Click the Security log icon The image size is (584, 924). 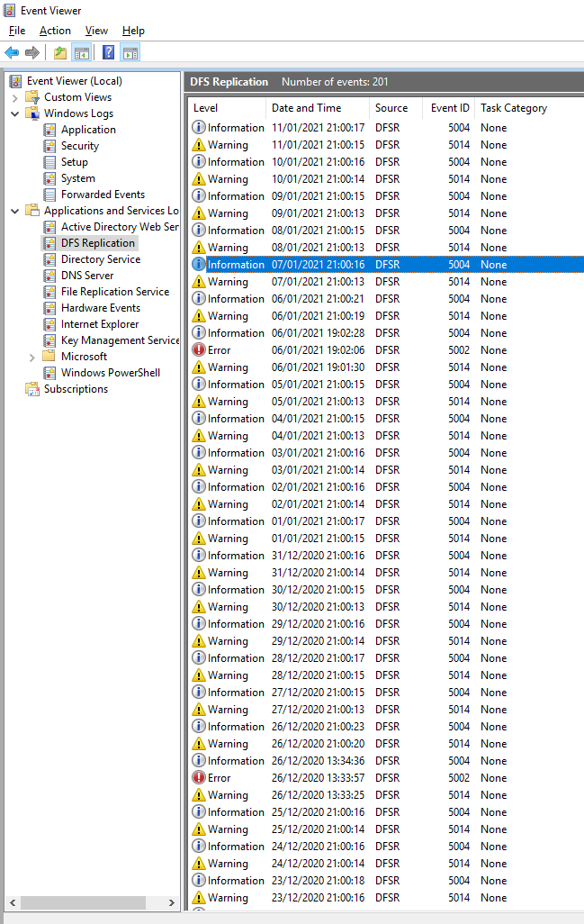pyautogui.click(x=50, y=146)
